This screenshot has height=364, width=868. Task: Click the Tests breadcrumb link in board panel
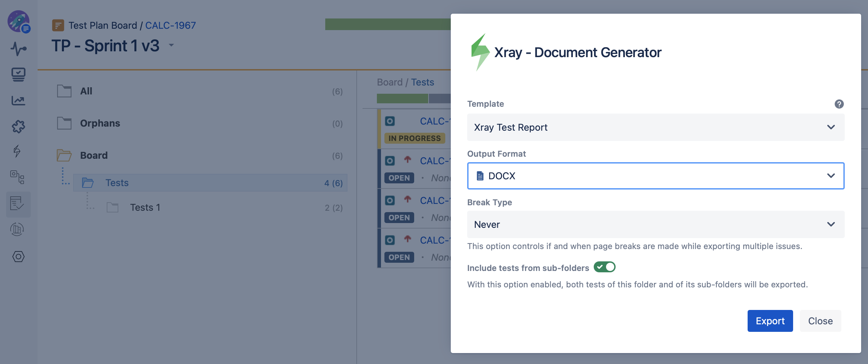click(x=422, y=82)
